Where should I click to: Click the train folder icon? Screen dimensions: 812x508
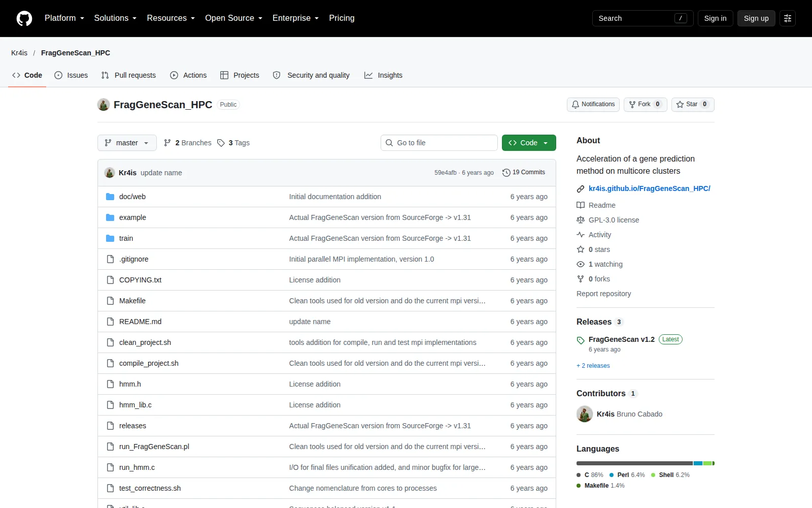point(110,238)
